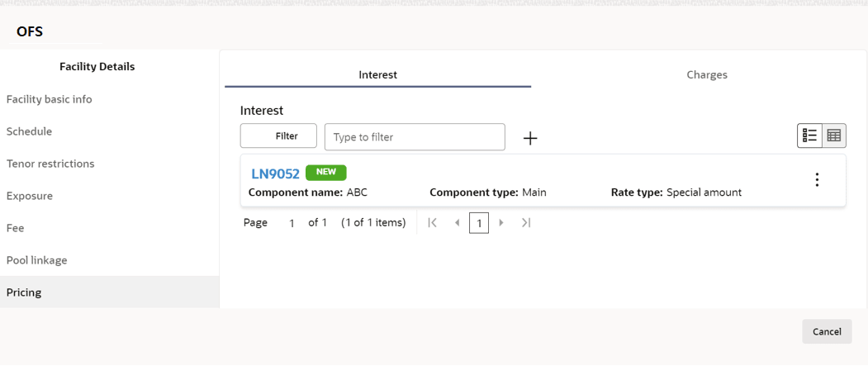Viewport: 868px width, 366px height.
Task: Go to Exposure section
Action: (30, 196)
